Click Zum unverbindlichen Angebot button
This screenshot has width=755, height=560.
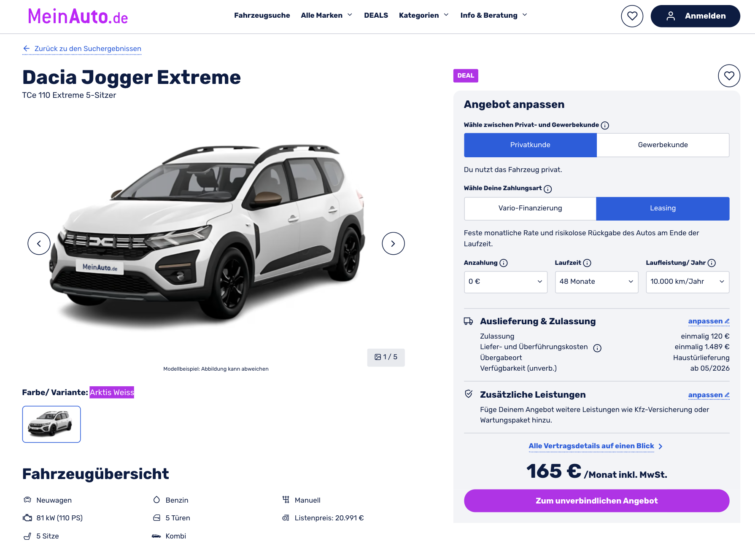[596, 501]
